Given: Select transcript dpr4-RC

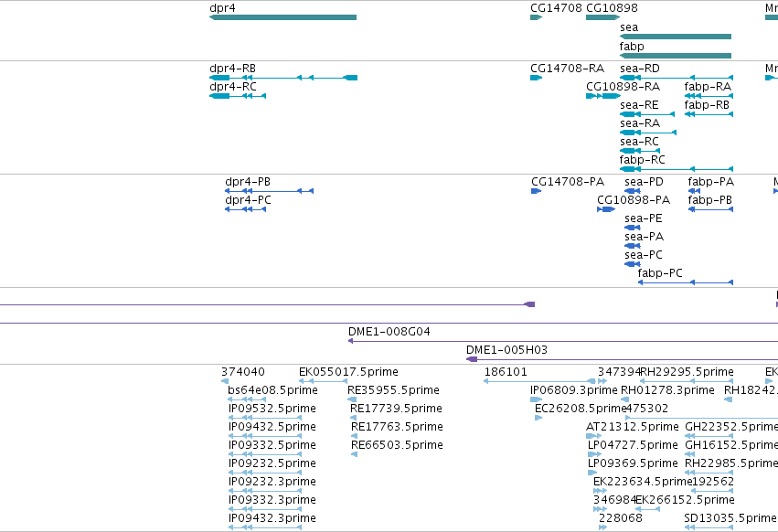Looking at the screenshot, I should (x=238, y=96).
